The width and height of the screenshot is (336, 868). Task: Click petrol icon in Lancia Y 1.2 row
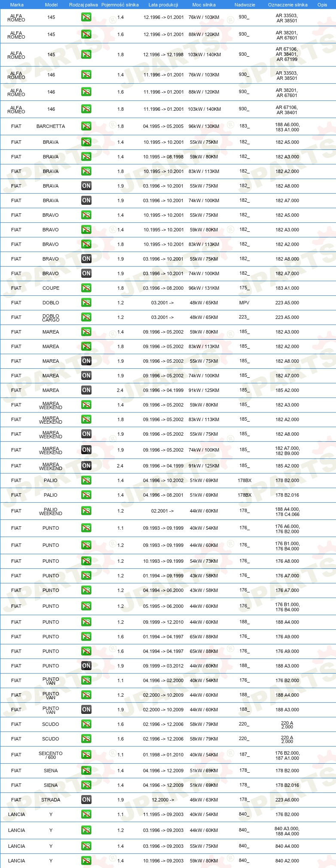coord(86,830)
